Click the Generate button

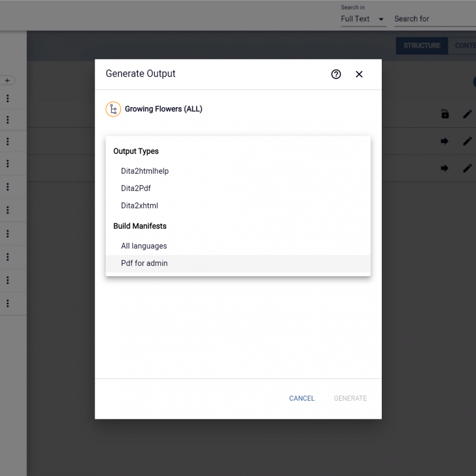350,398
